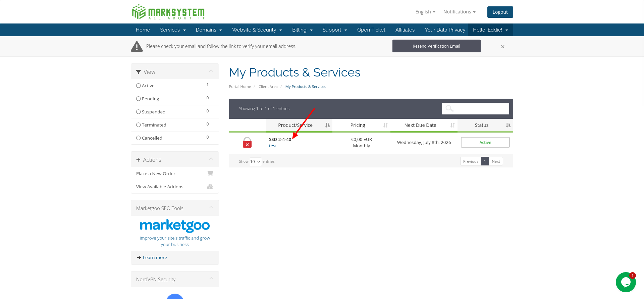Dismiss the email verification alert

pyautogui.click(x=502, y=47)
